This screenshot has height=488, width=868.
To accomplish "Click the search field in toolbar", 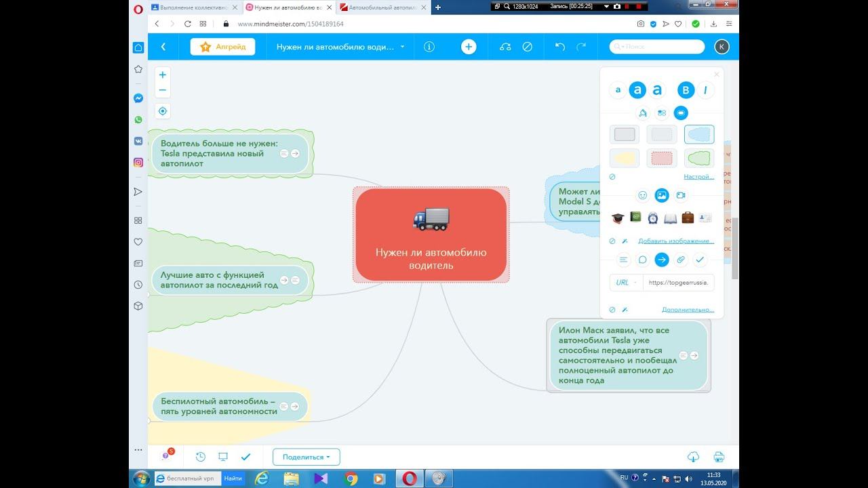I will tap(657, 47).
